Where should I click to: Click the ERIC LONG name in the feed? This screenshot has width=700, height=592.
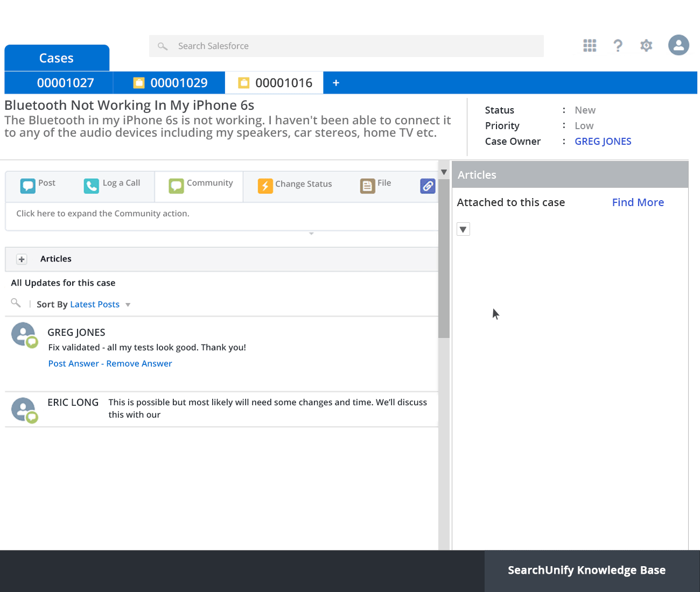(73, 403)
